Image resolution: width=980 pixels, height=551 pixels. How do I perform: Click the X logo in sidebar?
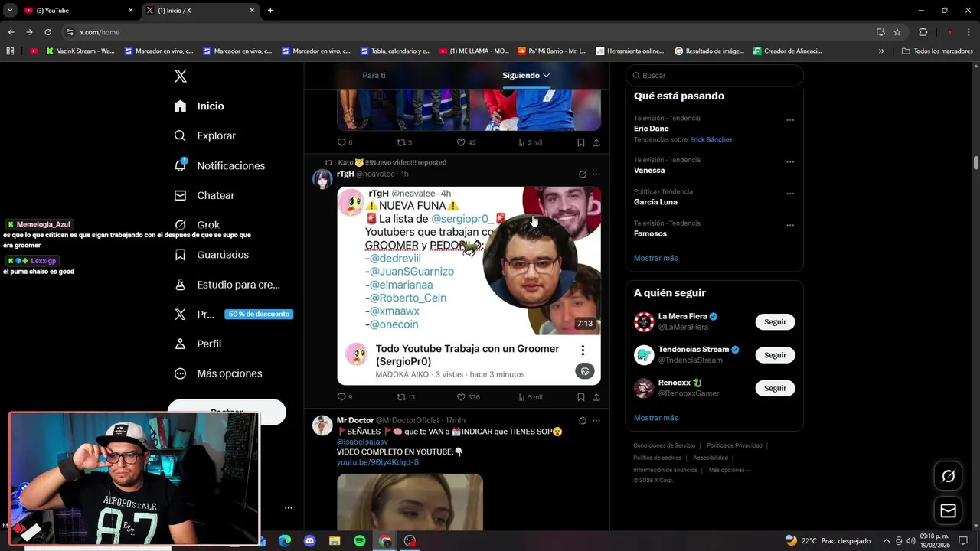181,76
